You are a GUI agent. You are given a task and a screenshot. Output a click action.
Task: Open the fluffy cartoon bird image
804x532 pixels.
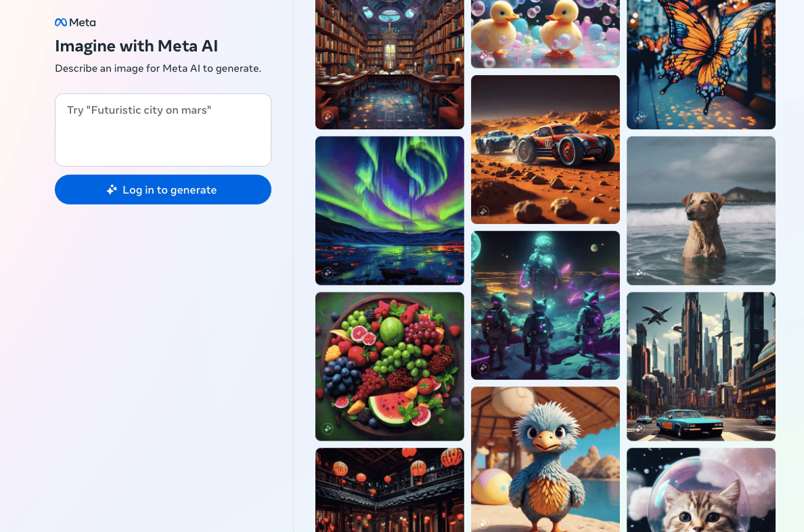coord(545,459)
